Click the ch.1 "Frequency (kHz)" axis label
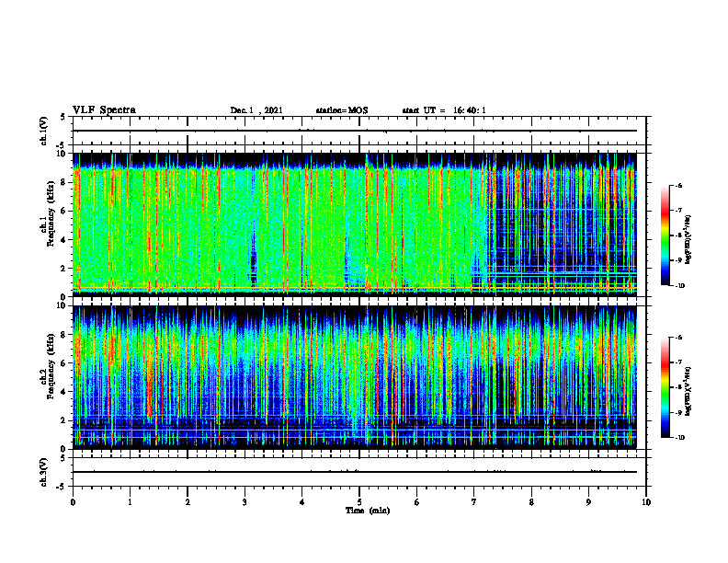728x563 pixels. pos(51,213)
